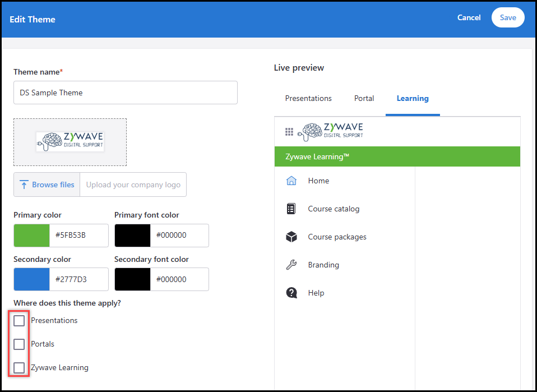Click the upload arrow icon
This screenshot has width=537, height=392.
(24, 185)
